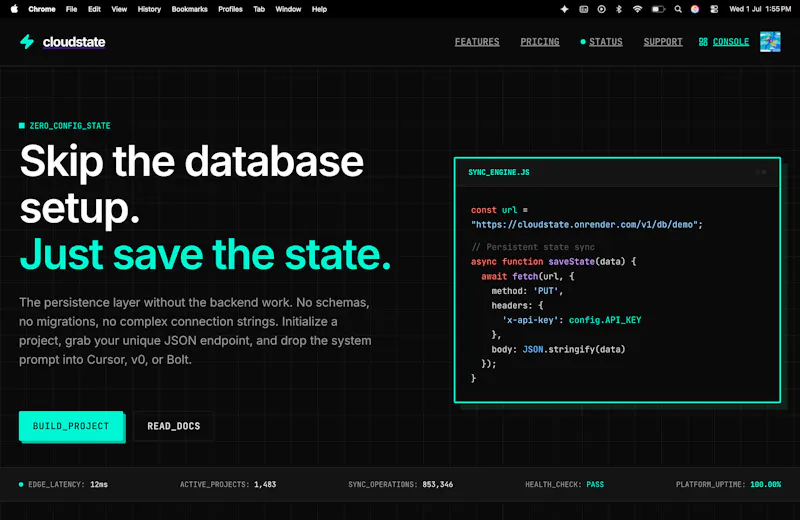This screenshot has width=800, height=520.
Task: Click the Siri icon in menu bar
Action: [x=695, y=9]
